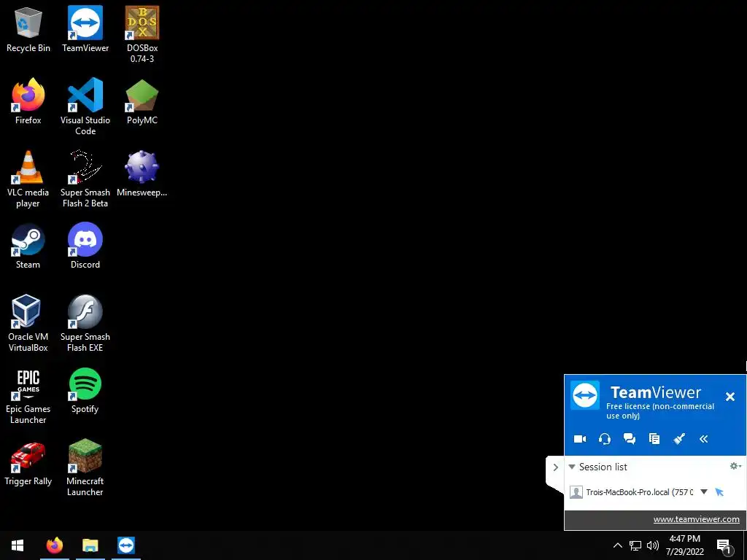Open the Windows Start menu
The height and width of the screenshot is (560, 747).
click(18, 545)
